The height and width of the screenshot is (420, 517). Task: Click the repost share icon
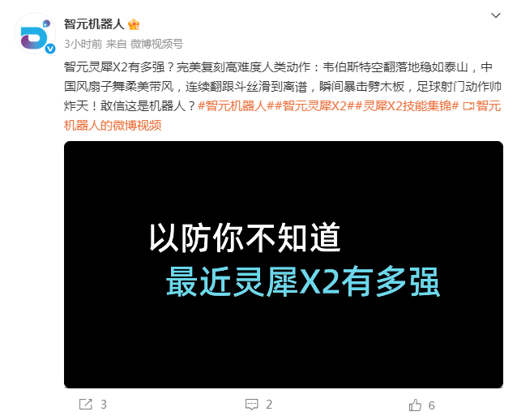pos(86,404)
